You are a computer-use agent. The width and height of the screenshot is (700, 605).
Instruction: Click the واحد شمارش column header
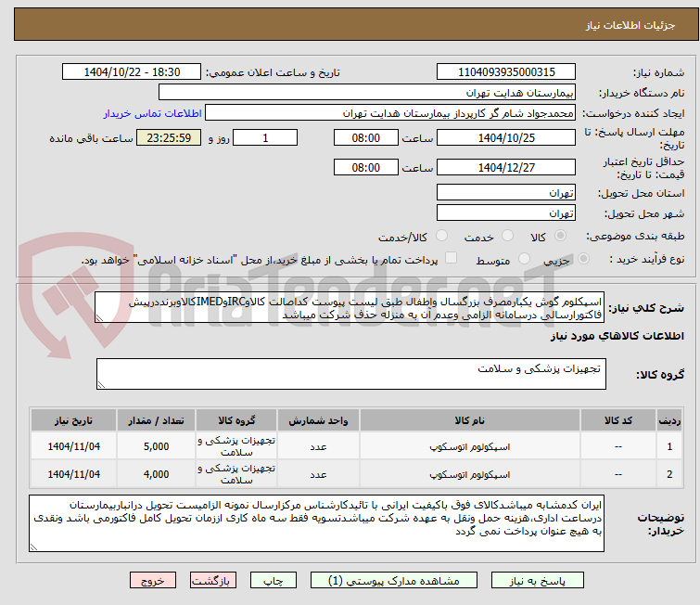pyautogui.click(x=318, y=420)
